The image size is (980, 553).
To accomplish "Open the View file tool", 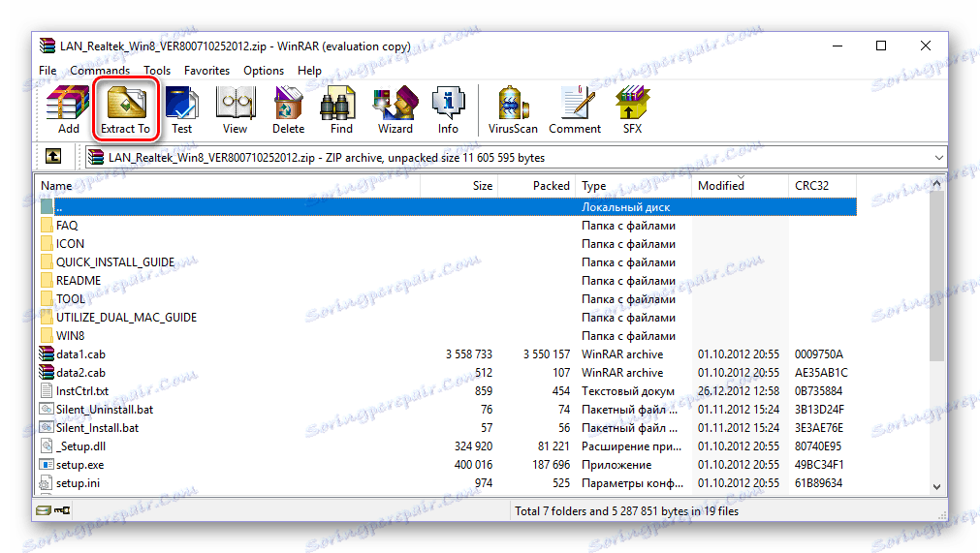I will click(x=235, y=109).
